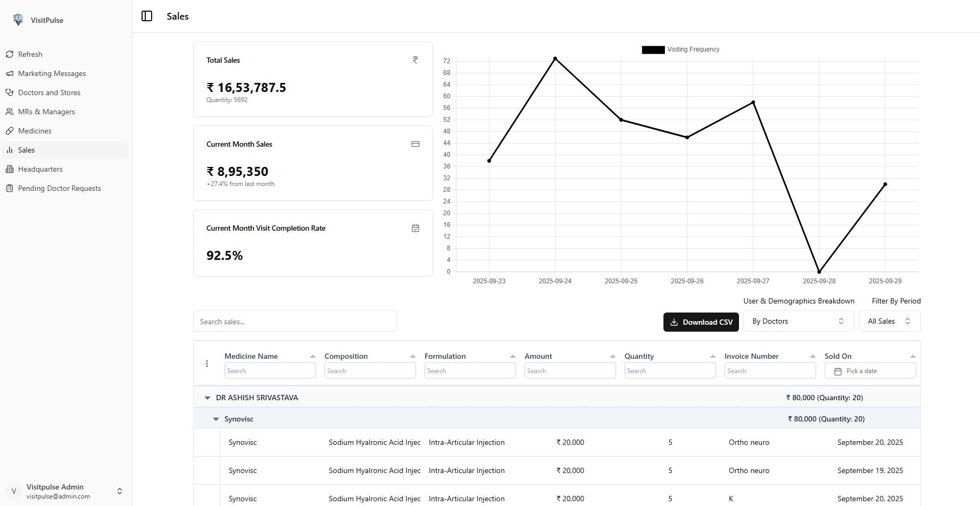Sort by Medicine Name column arrow
Screen dimensions: 980x506
coord(312,356)
